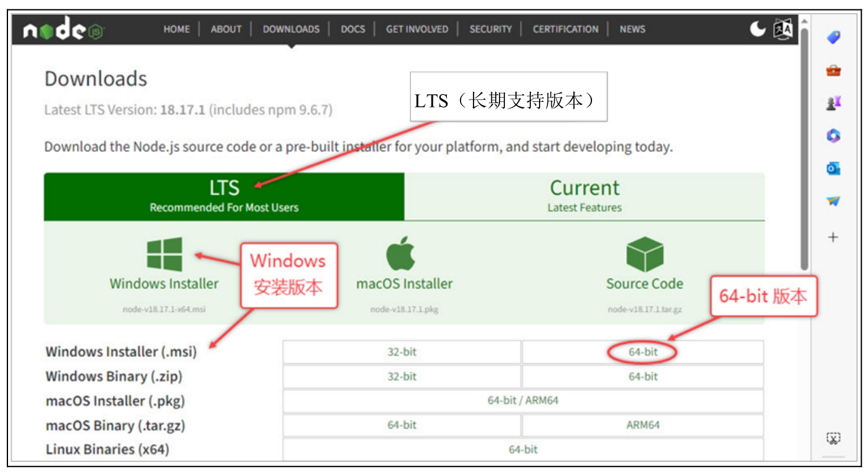Open the DOCS menu item
868x475 pixels.
(x=353, y=29)
